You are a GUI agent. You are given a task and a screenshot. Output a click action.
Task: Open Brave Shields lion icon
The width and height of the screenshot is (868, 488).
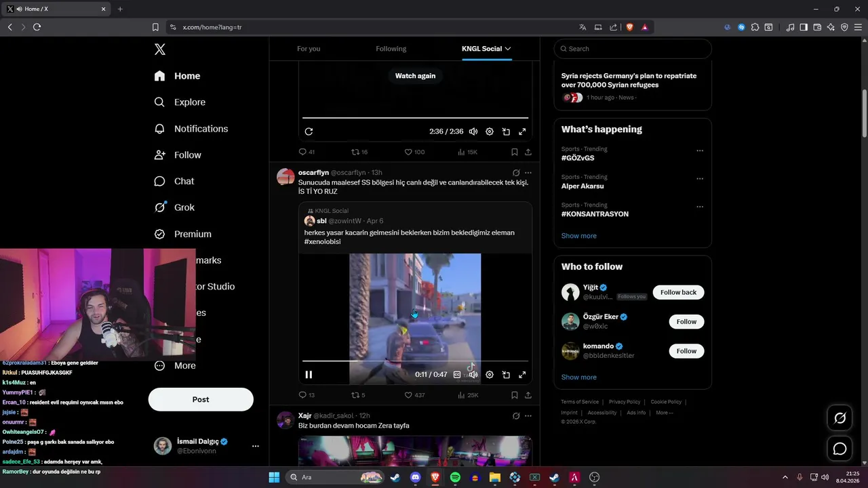pos(629,27)
